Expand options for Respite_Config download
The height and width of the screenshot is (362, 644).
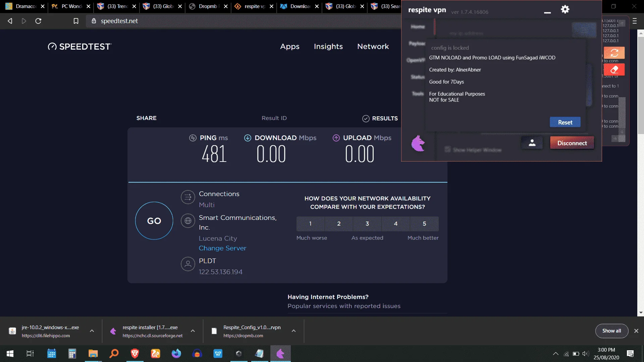click(x=293, y=331)
